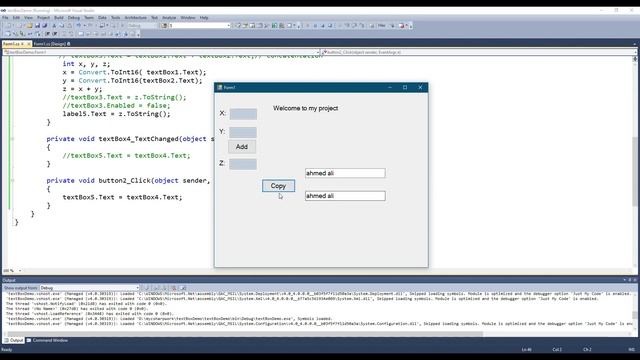Focus the Z input box
Screen dimensions: 640x360
click(243, 164)
